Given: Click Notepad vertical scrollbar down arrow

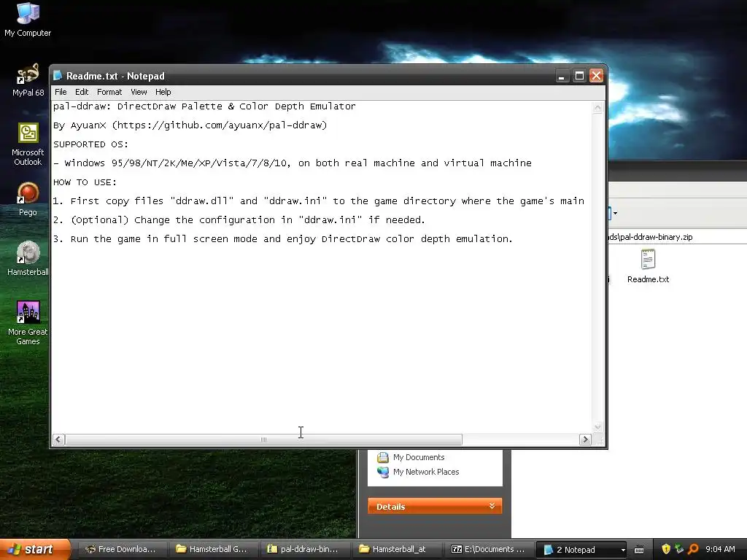Looking at the screenshot, I should (597, 427).
